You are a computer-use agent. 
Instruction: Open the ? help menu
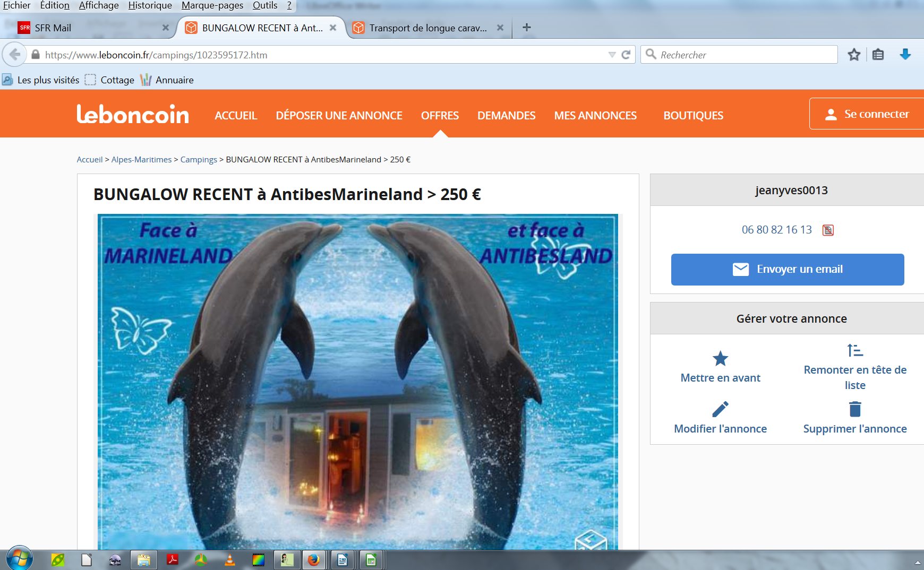pos(289,5)
